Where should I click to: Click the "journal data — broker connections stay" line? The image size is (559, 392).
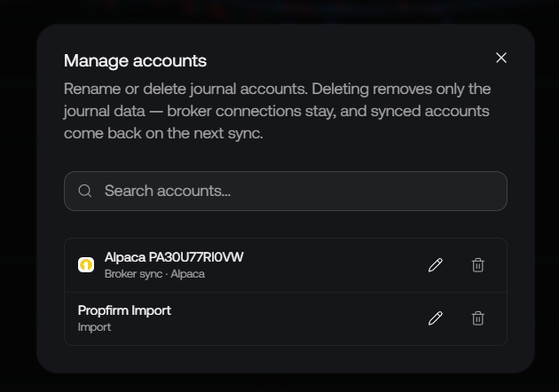pos(200,111)
